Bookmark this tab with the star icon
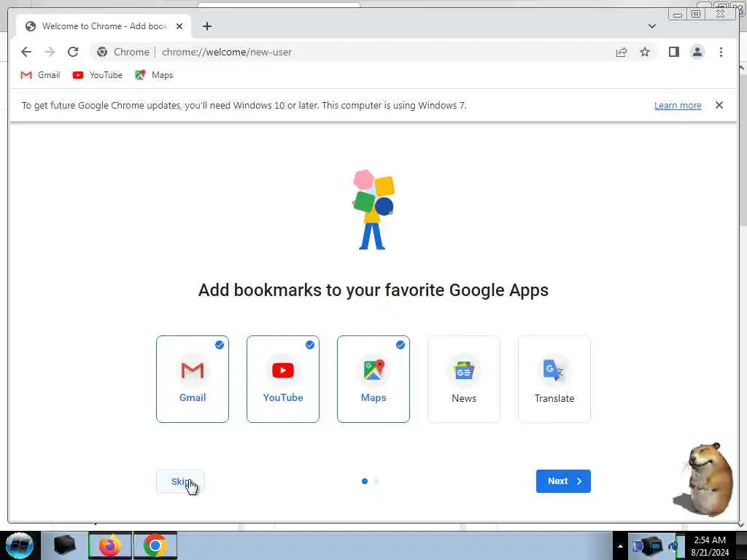747x560 pixels. tap(645, 52)
